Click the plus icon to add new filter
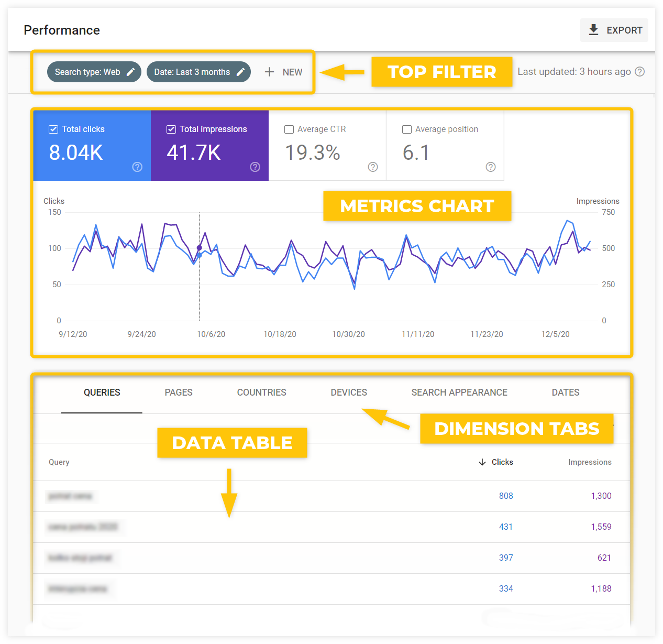The image size is (663, 644). 269,72
